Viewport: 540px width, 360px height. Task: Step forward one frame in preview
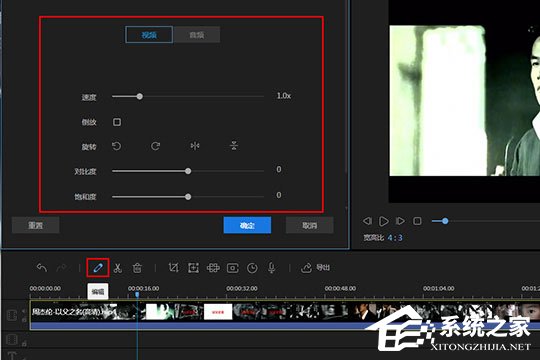(x=400, y=221)
